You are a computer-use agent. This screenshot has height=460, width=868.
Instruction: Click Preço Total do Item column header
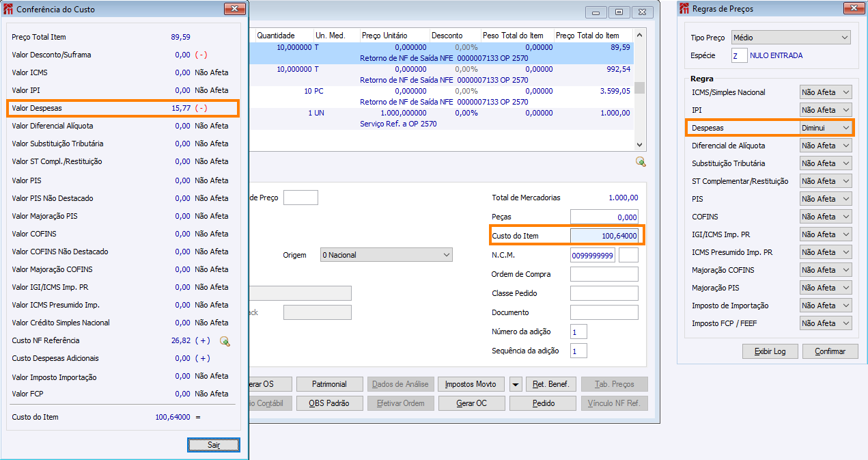(593, 36)
